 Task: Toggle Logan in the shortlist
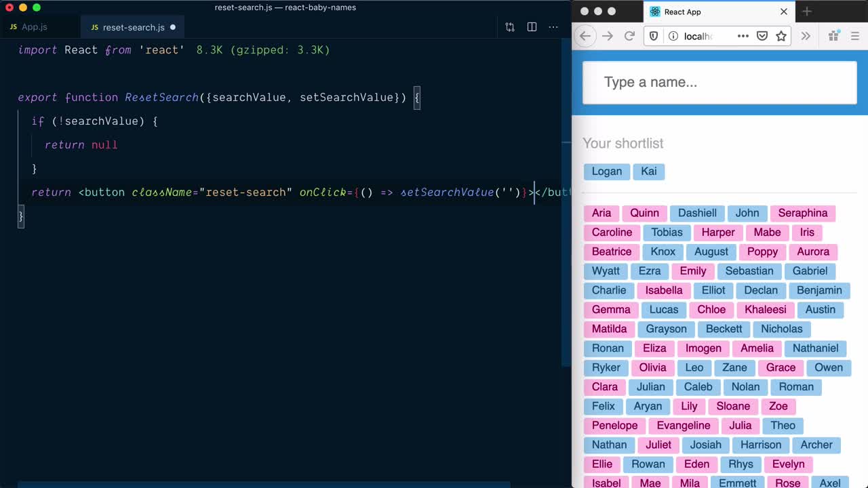606,171
